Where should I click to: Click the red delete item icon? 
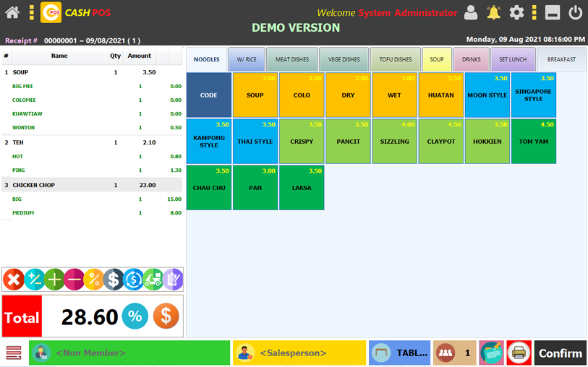click(14, 279)
